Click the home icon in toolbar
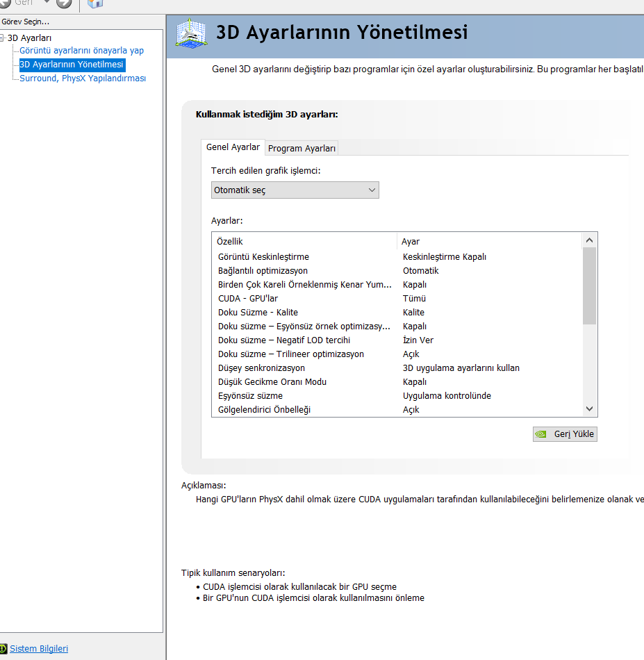The image size is (644, 660). [95, 3]
